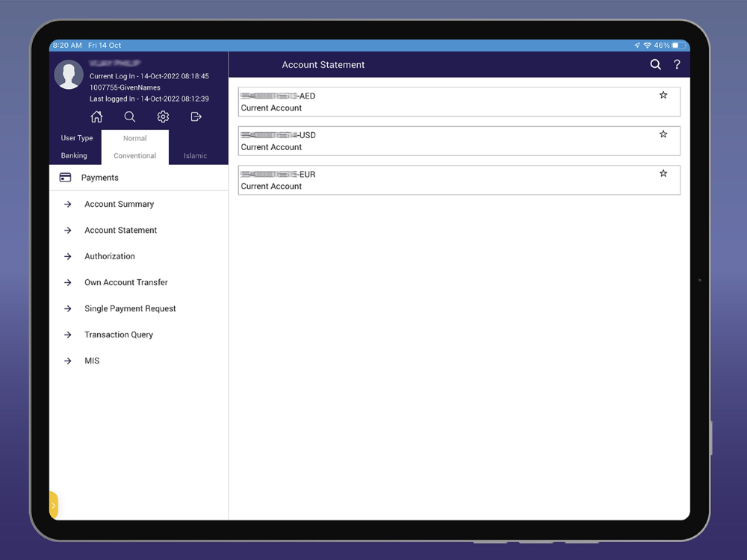Open Transaction Query menu item
This screenshot has width=747, height=560.
(139, 335)
